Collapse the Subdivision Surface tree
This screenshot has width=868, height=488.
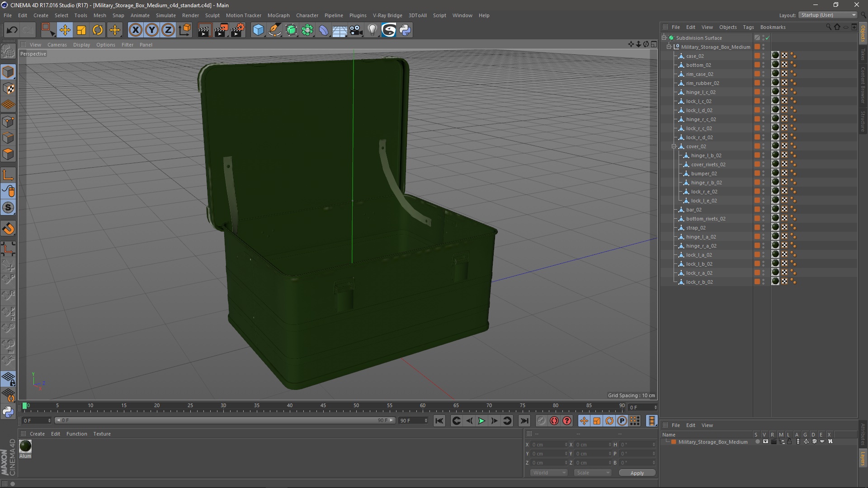click(x=664, y=38)
